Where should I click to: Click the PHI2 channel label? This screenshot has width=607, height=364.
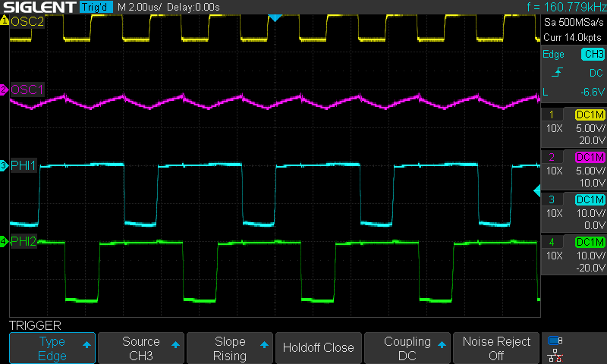click(24, 241)
